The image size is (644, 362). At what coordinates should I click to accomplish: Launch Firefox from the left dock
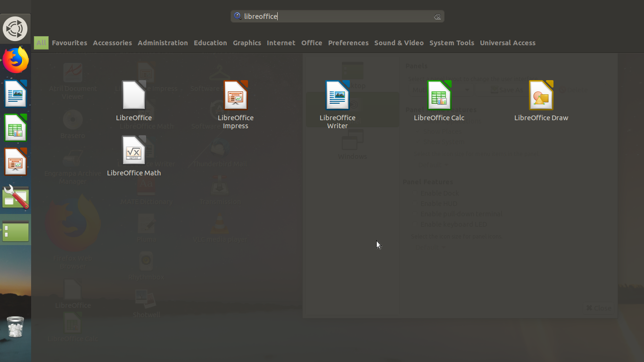[x=15, y=60]
